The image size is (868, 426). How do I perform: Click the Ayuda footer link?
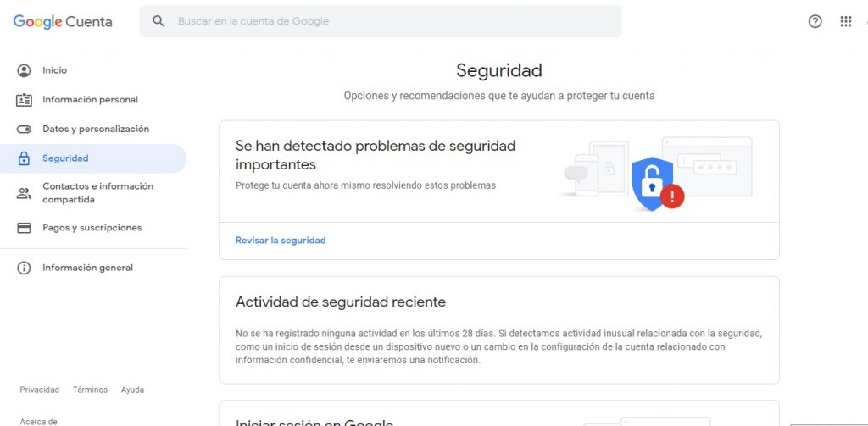pos(132,390)
